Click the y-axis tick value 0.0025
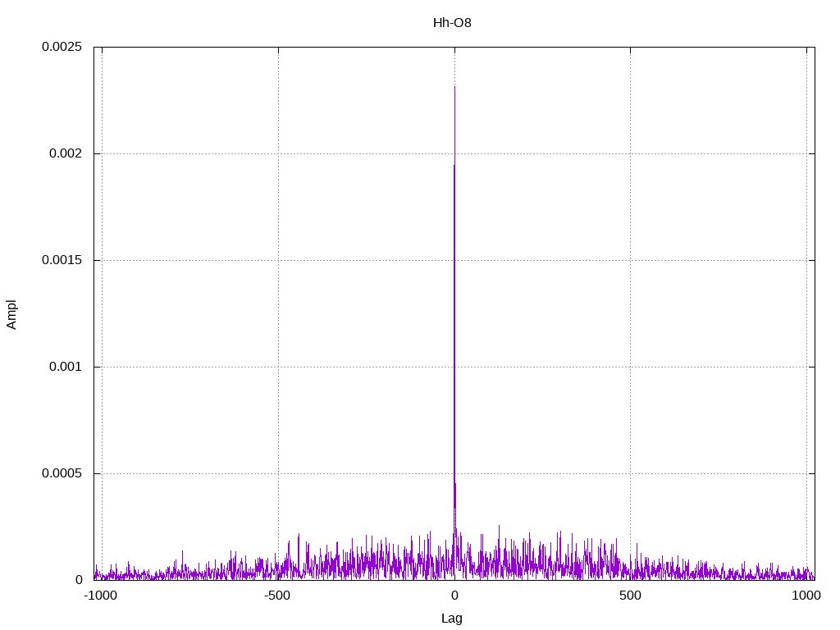The width and height of the screenshot is (840, 630). [62, 47]
